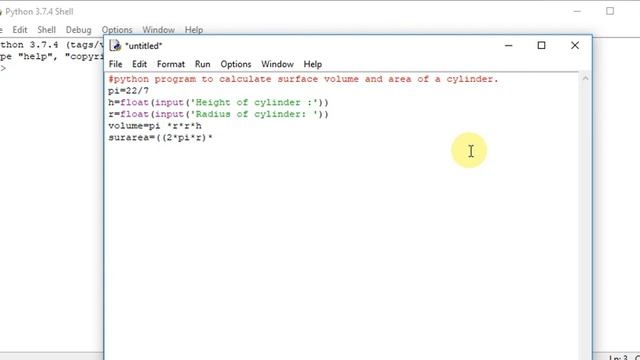
Task: Open Window menu in Python Shell window
Action: tap(158, 30)
